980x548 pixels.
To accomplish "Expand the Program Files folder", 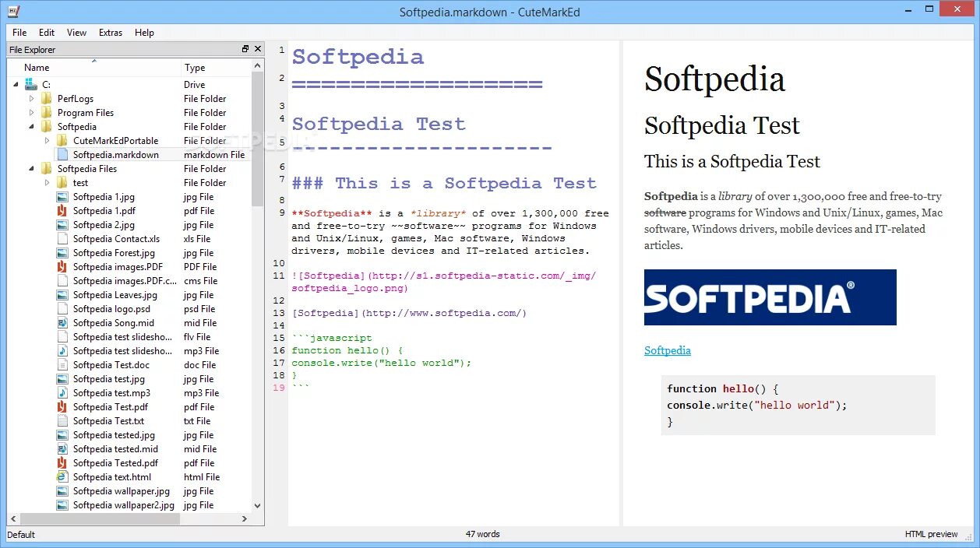I will coord(32,113).
